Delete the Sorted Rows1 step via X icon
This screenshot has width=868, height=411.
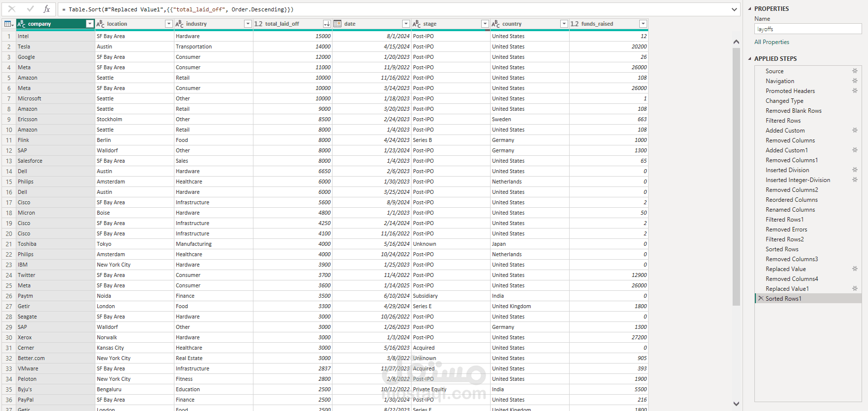(761, 298)
